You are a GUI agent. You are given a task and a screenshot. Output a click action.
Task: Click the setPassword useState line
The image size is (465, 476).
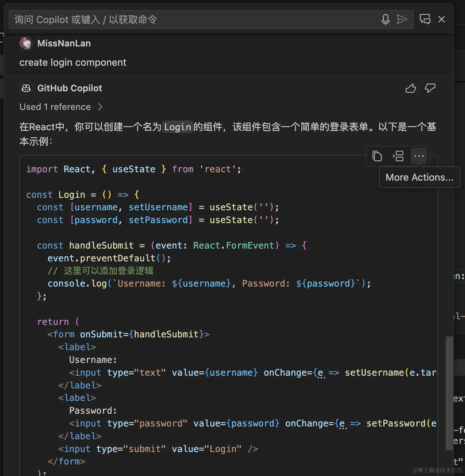(158, 220)
